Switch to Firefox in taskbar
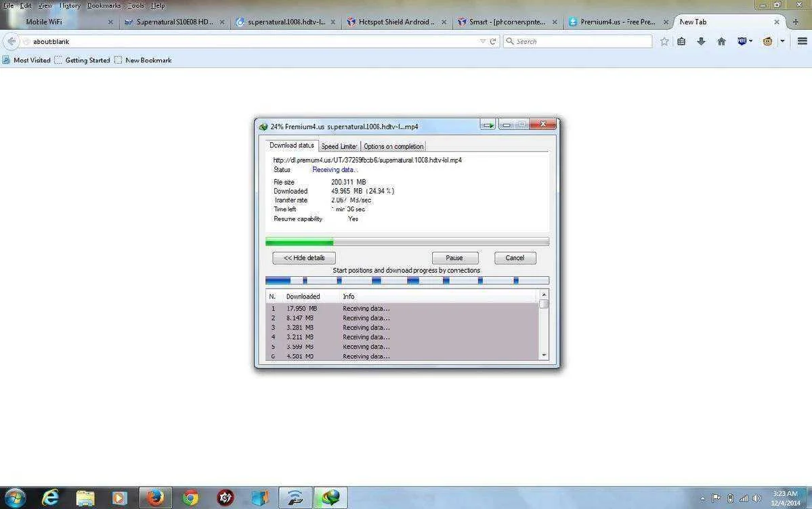 click(x=155, y=498)
